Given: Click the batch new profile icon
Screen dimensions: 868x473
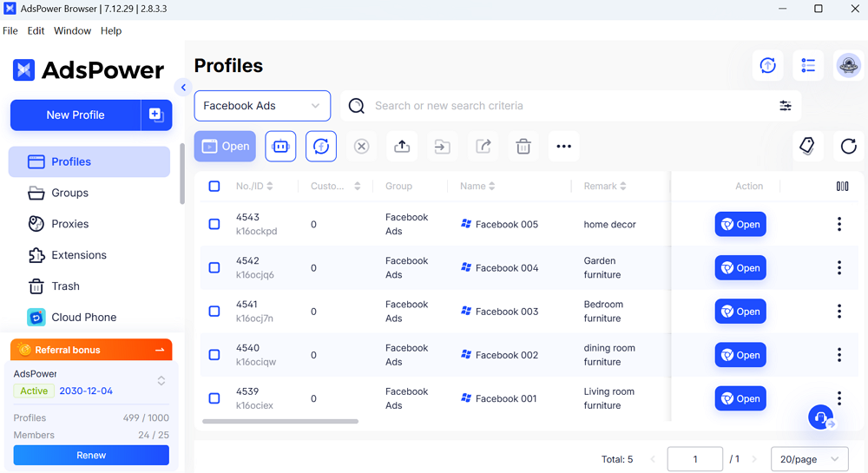Looking at the screenshot, I should pyautogui.click(x=156, y=115).
